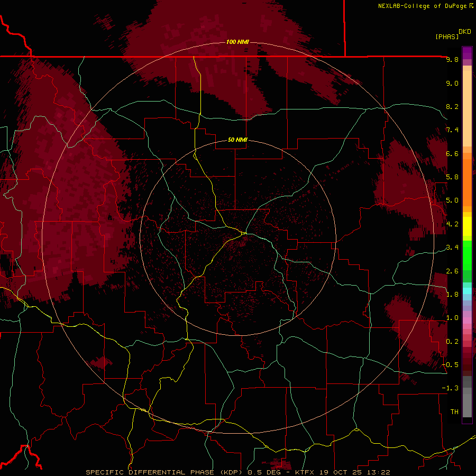476x476 pixels.
Task: Pick the yellow segment of color bar
Action: click(x=467, y=226)
